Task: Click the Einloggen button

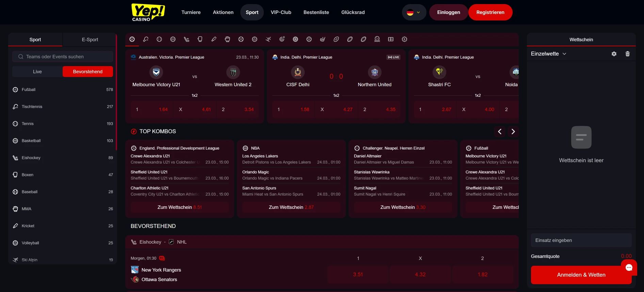Action: (x=449, y=12)
